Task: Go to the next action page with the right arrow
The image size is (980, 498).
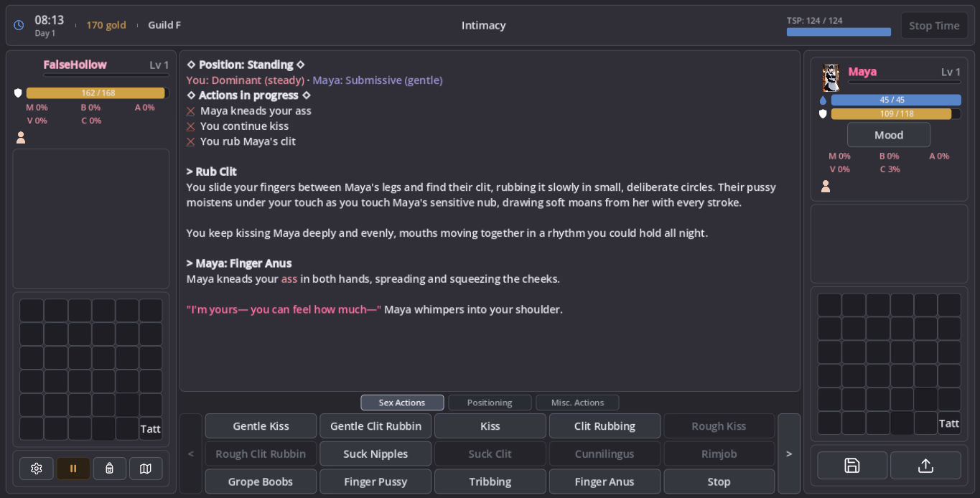Action: [789, 454]
